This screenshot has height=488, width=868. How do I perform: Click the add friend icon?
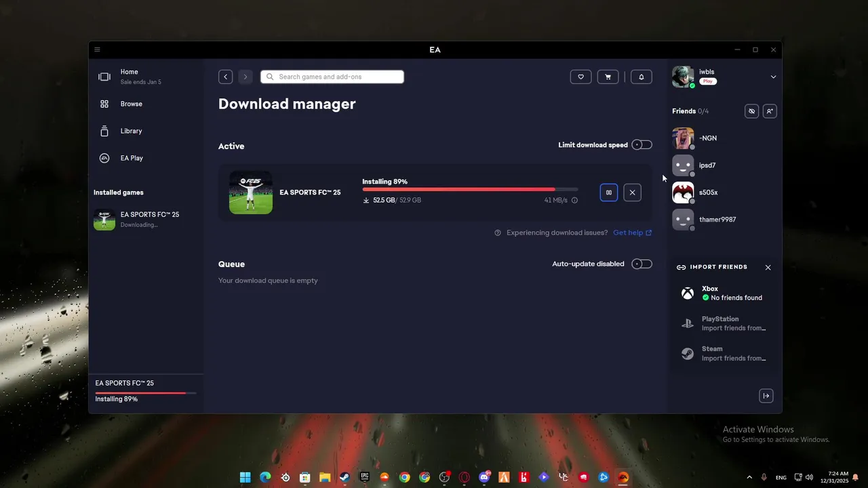(770, 111)
